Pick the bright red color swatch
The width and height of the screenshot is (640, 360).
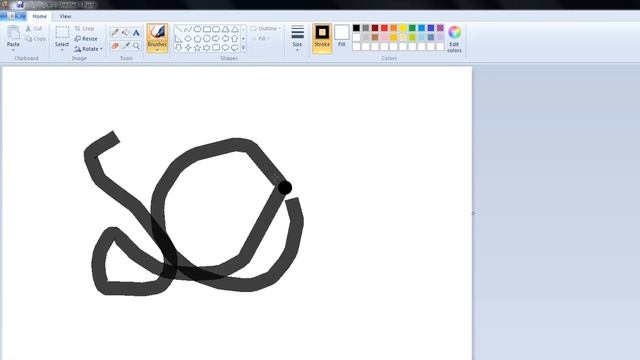pyautogui.click(x=384, y=28)
